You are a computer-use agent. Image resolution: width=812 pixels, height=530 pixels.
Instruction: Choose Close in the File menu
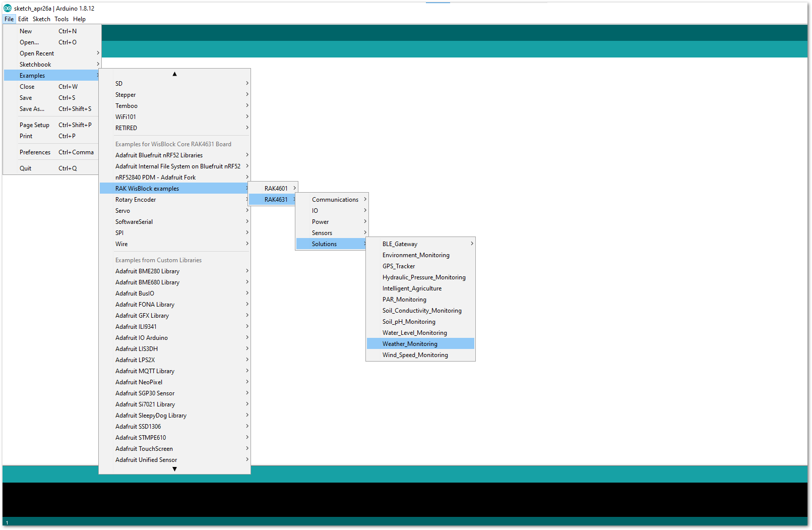pyautogui.click(x=52, y=87)
